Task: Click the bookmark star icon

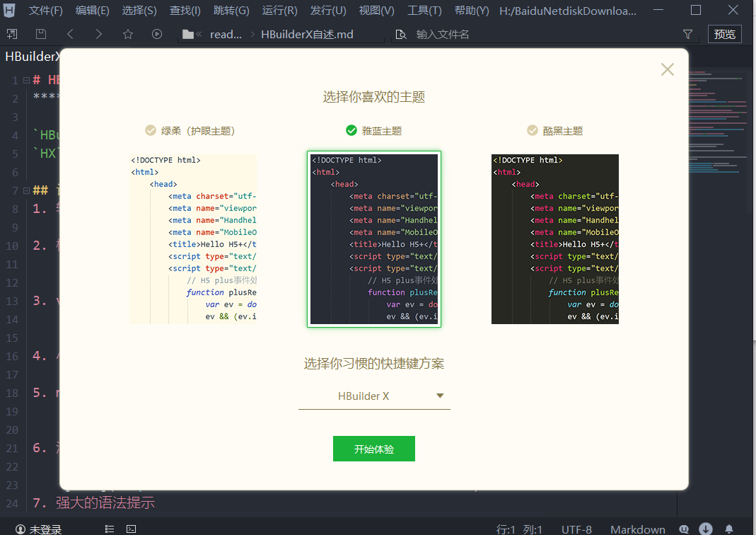Action: (128, 34)
